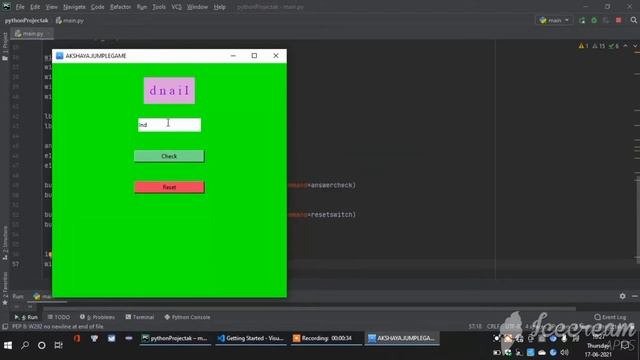Open the Terminal tool window tab

[140, 317]
